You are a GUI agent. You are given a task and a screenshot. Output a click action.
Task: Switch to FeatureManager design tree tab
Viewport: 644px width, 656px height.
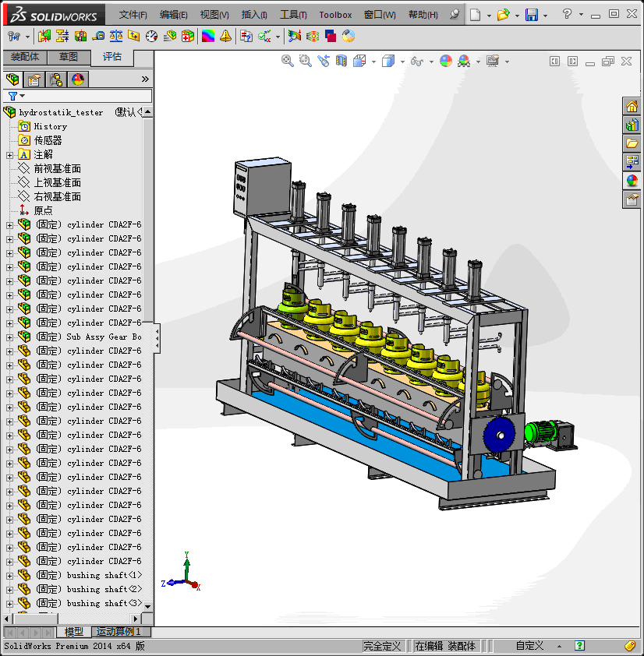point(13,79)
